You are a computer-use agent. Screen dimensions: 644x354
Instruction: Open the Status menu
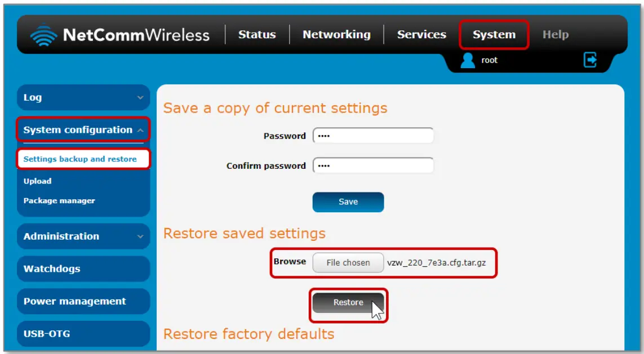(x=257, y=35)
